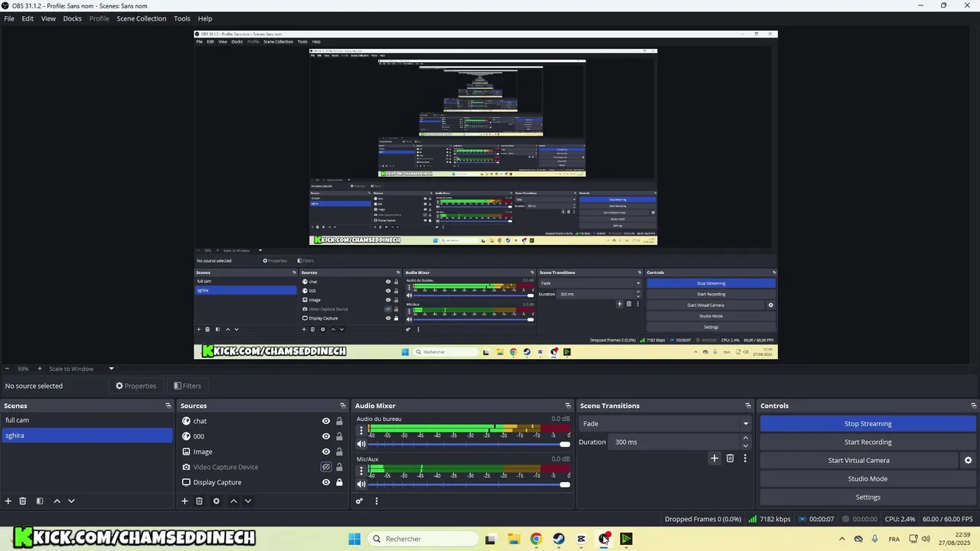Hide the 000 source
Image resolution: width=980 pixels, height=551 pixels.
tap(326, 436)
